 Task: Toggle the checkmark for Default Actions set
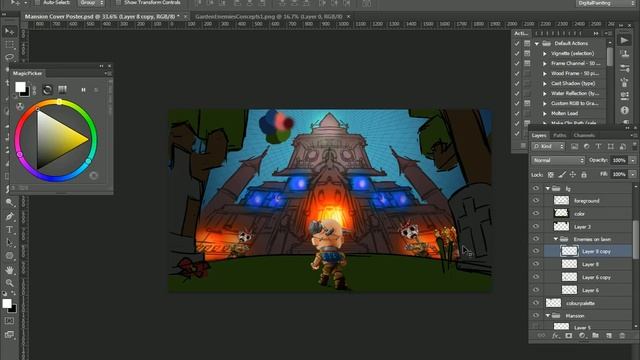(x=517, y=43)
